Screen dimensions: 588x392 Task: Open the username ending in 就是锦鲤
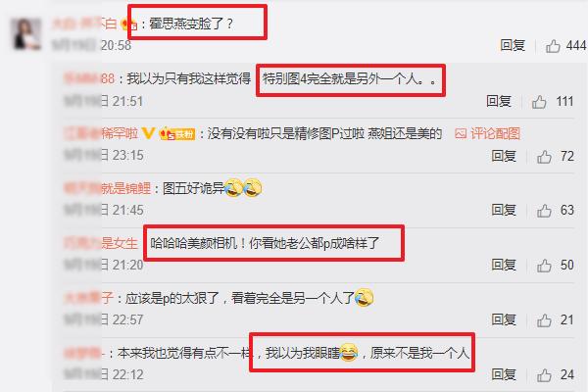tap(108, 188)
